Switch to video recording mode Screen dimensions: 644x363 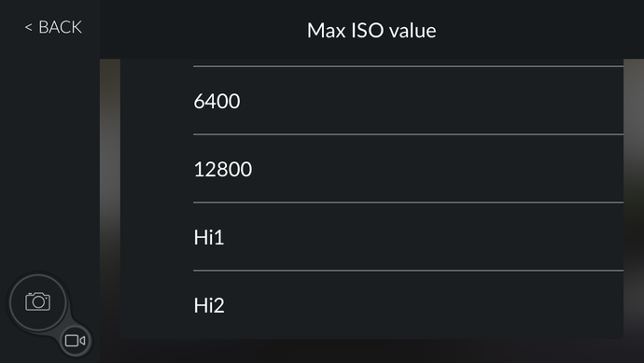[76, 341]
